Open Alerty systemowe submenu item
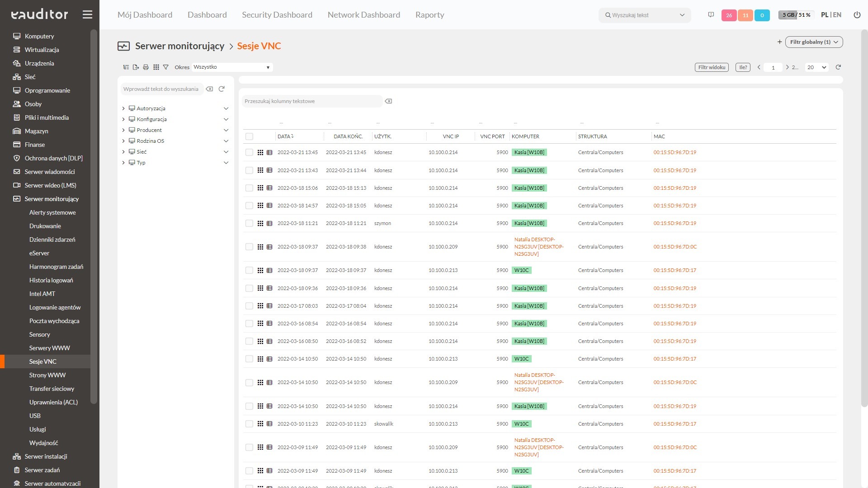The image size is (868, 488). (x=52, y=212)
